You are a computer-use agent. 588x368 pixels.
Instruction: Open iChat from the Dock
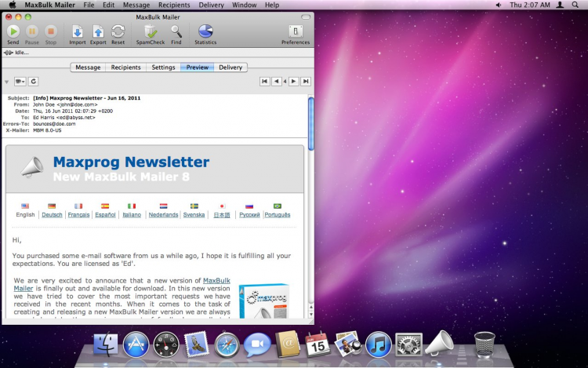[x=257, y=344]
